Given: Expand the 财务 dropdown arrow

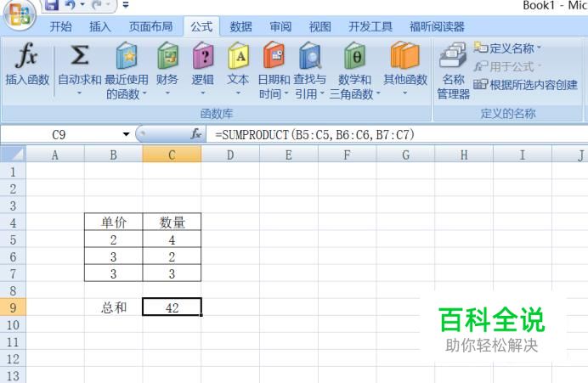Looking at the screenshot, I should pos(167,93).
